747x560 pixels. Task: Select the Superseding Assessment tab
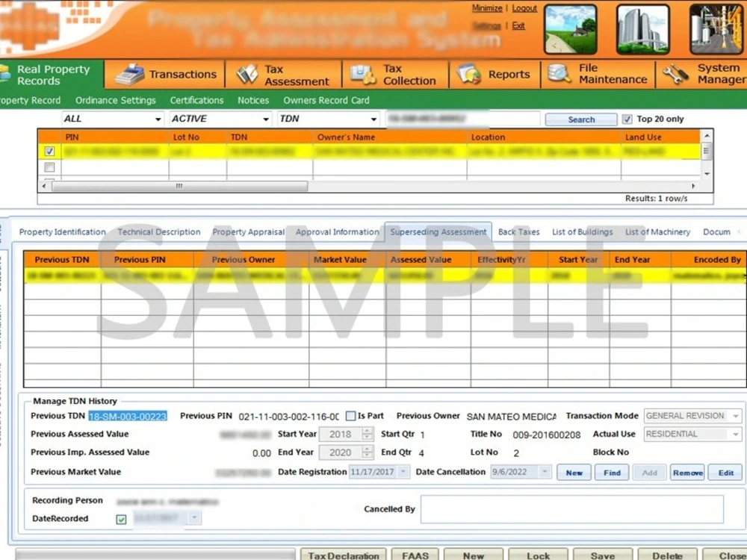[438, 232]
